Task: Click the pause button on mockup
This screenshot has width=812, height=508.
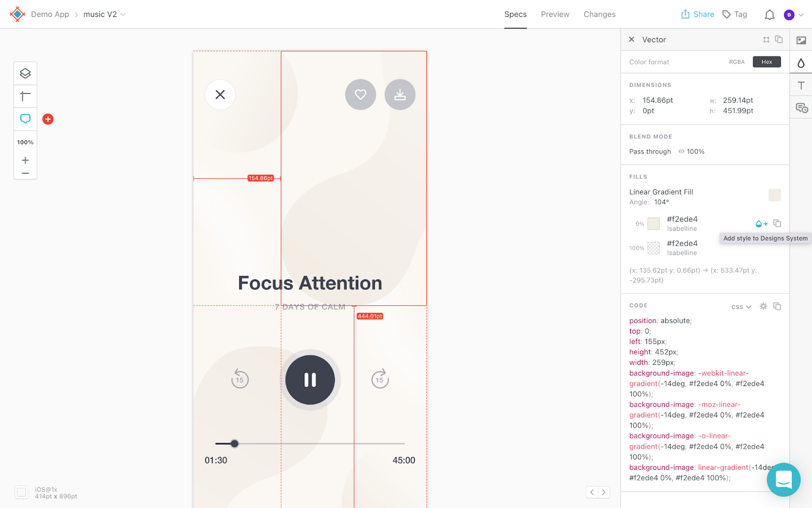Action: [x=310, y=380]
